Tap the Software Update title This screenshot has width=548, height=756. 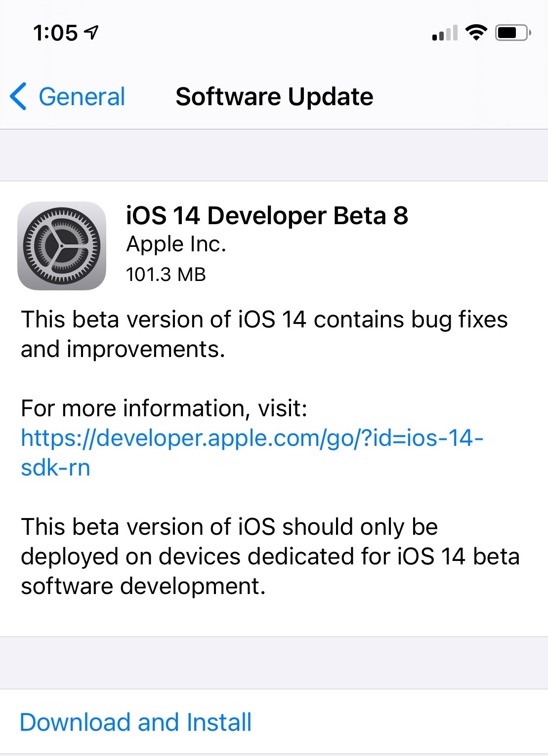(x=274, y=97)
